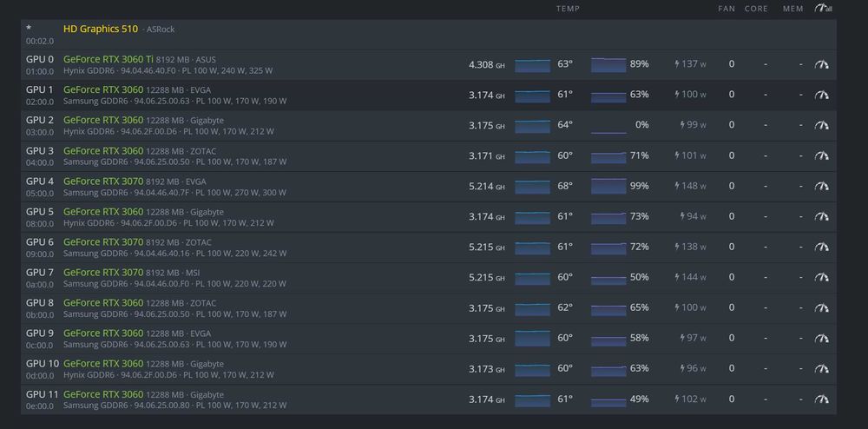Select the tuning icon for GPU 7
868x429 pixels.
[x=821, y=277]
